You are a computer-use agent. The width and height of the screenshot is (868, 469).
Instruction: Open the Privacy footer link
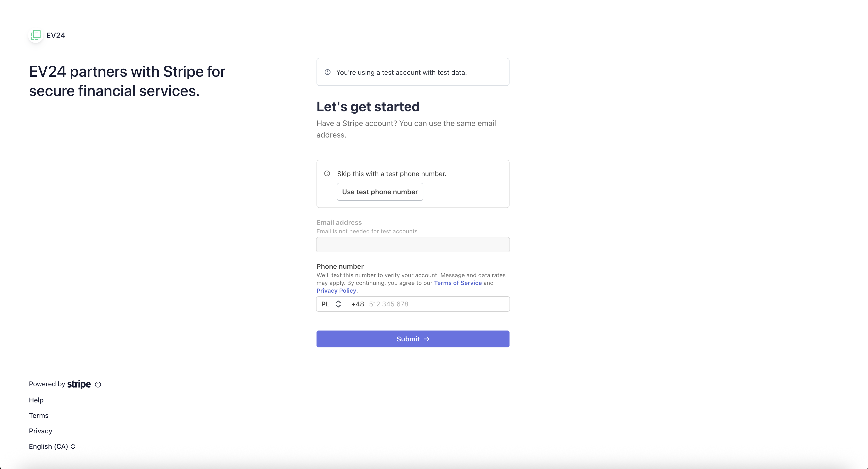pos(41,431)
